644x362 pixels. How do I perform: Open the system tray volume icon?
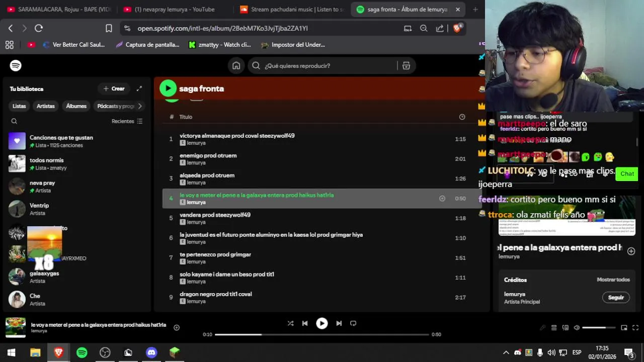click(x=551, y=352)
